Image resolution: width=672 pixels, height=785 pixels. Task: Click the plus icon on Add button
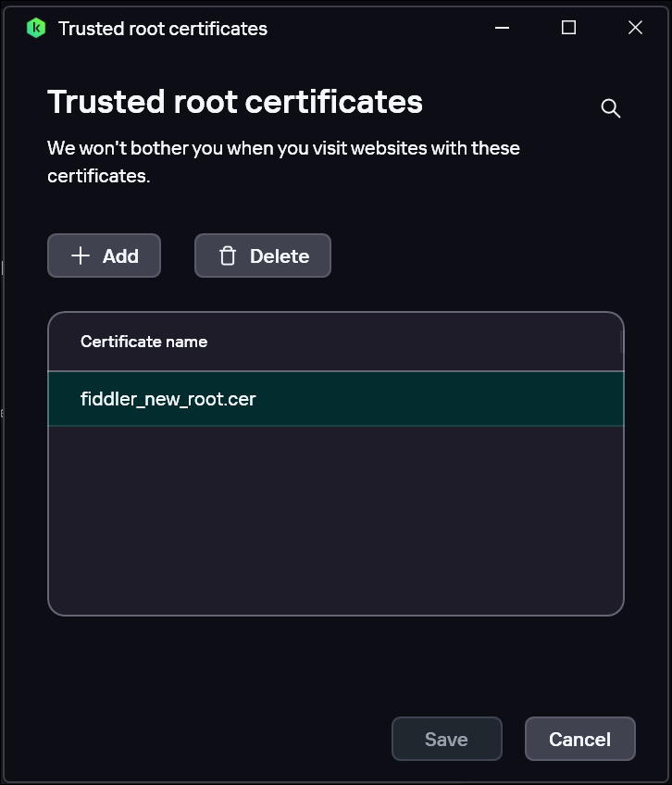81,256
